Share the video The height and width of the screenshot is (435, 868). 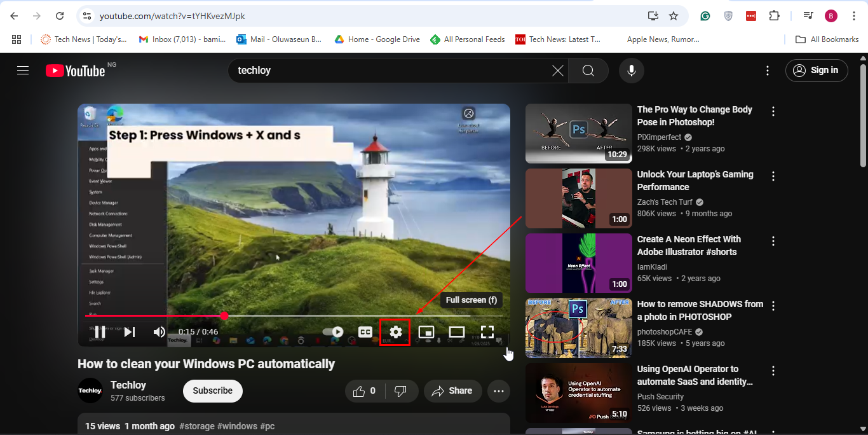(x=452, y=391)
